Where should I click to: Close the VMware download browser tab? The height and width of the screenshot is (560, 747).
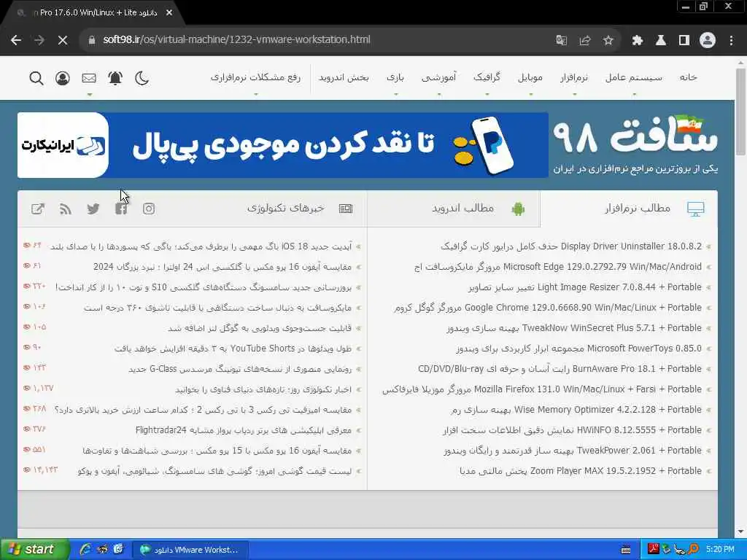pos(169,13)
